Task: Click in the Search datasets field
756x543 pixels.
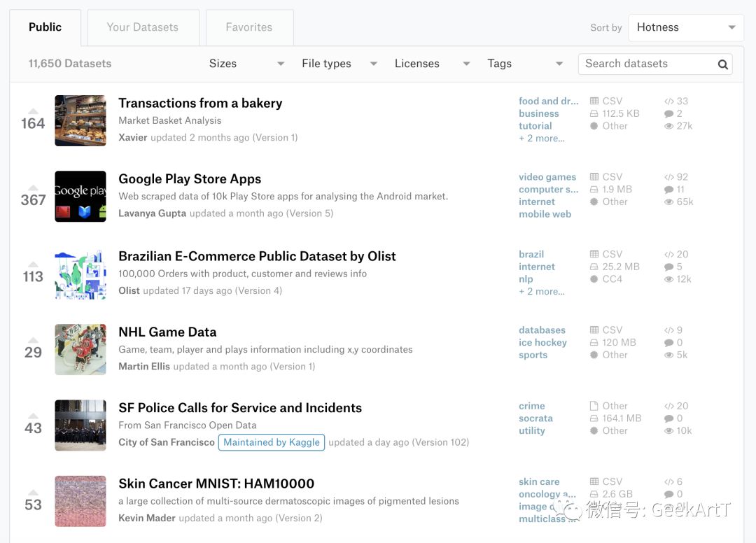Action: [648, 64]
